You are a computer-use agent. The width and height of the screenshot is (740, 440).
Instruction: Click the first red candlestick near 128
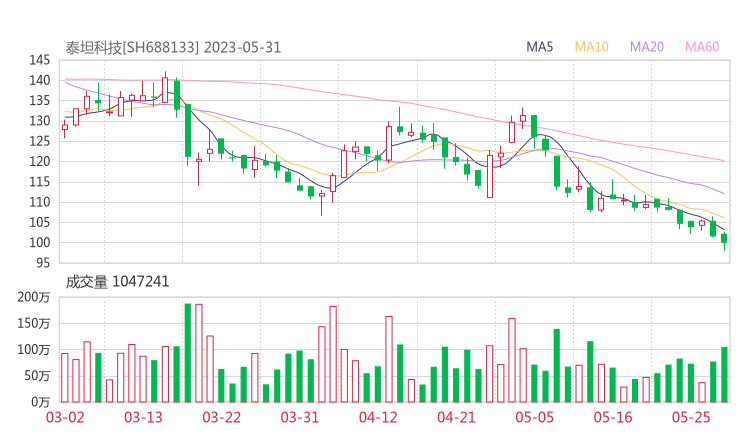click(65, 127)
